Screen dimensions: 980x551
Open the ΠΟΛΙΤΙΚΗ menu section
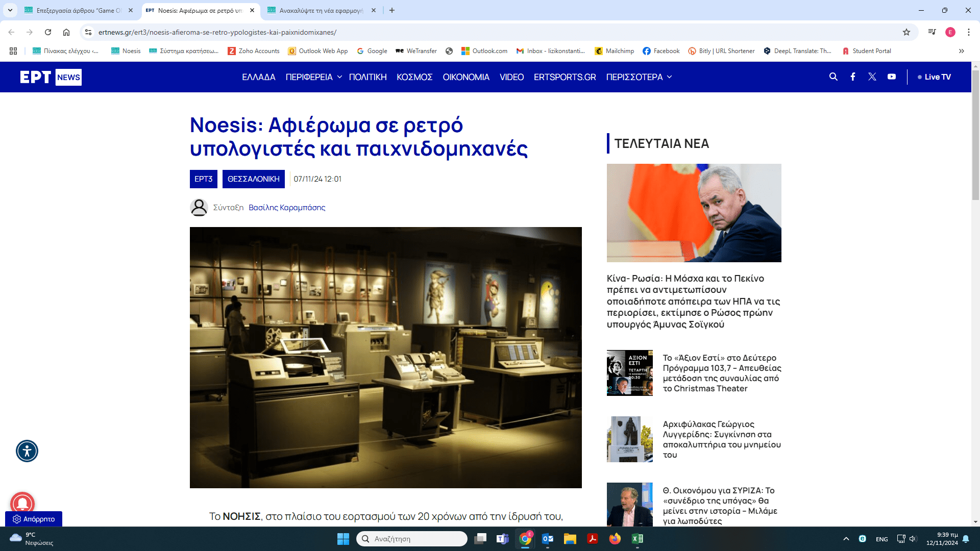[367, 77]
